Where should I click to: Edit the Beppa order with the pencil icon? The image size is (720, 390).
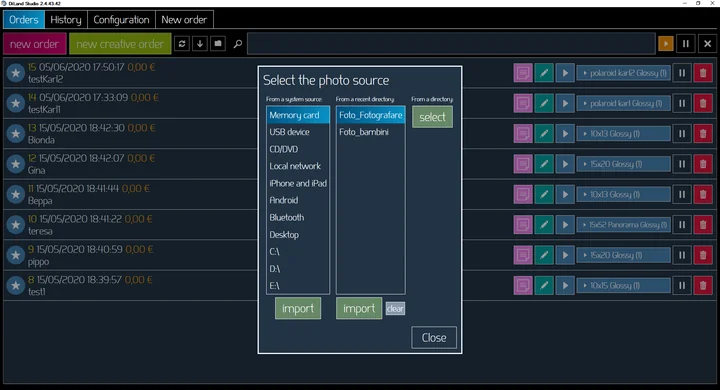[544, 194]
